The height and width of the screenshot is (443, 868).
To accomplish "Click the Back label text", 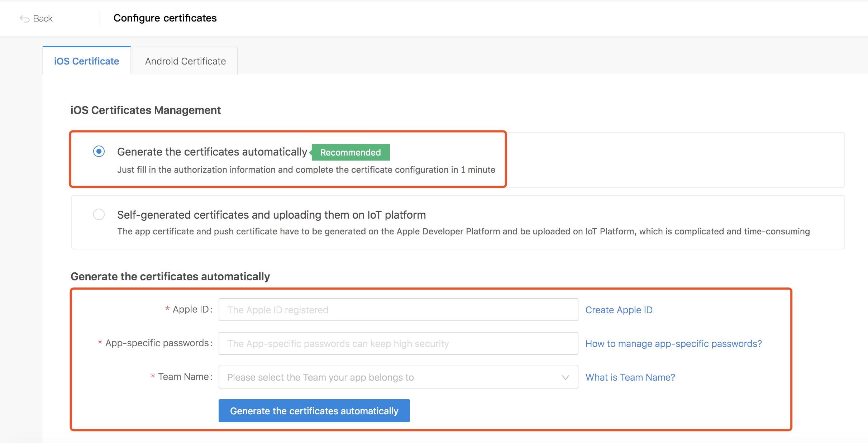I will coord(43,19).
